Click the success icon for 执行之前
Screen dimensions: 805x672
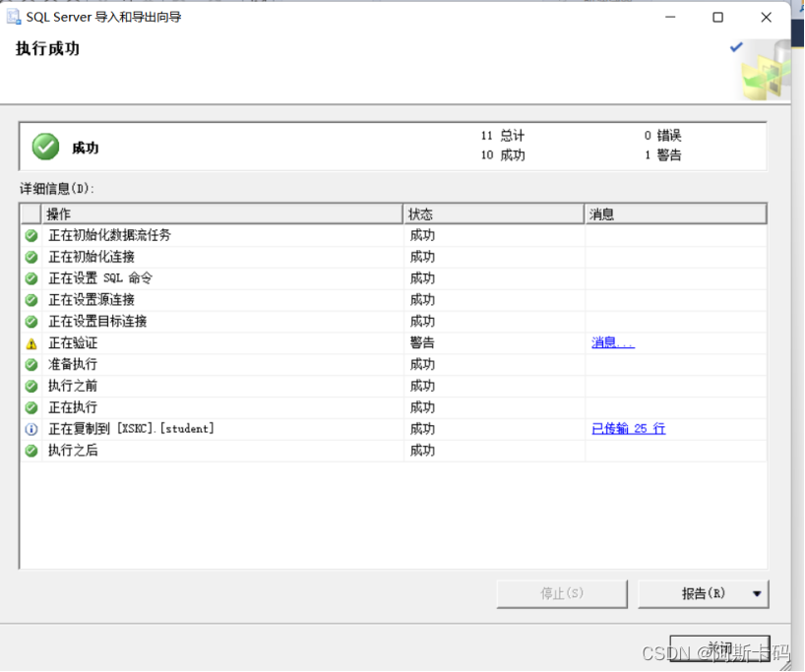tap(31, 387)
